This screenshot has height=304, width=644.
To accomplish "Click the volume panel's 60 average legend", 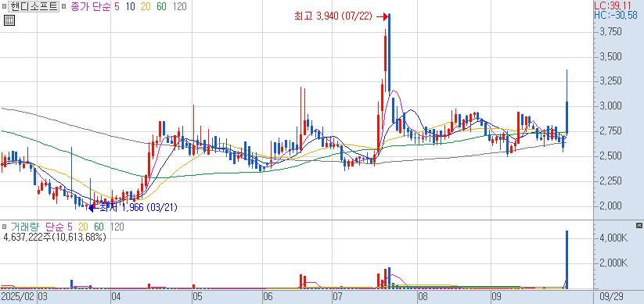I will (x=99, y=227).
